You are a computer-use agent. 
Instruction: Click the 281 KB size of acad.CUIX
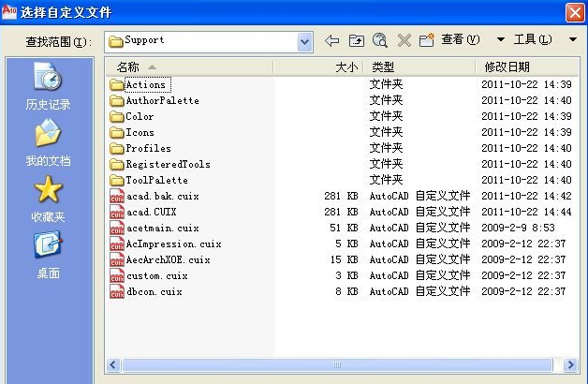(x=341, y=212)
